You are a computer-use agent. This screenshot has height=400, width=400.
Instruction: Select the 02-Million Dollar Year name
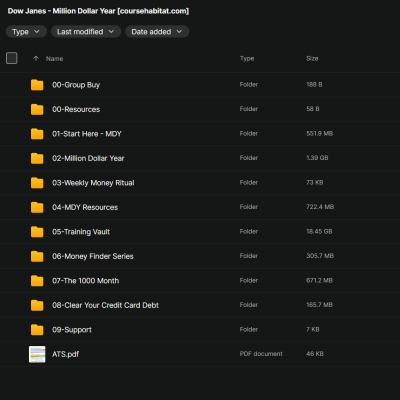click(88, 158)
